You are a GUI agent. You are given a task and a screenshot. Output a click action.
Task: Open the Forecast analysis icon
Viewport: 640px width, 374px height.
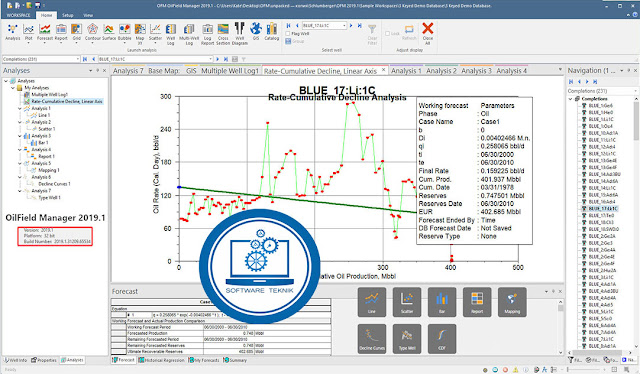coord(44,32)
